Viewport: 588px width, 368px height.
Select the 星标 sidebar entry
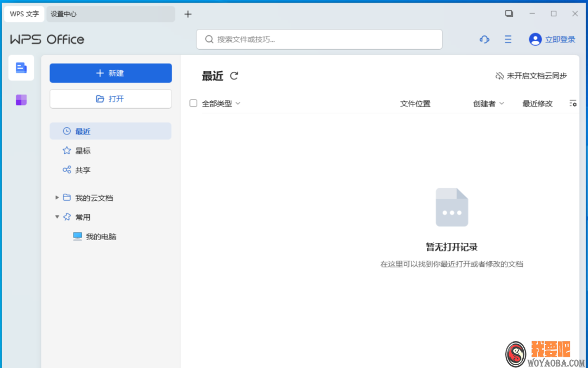point(83,150)
